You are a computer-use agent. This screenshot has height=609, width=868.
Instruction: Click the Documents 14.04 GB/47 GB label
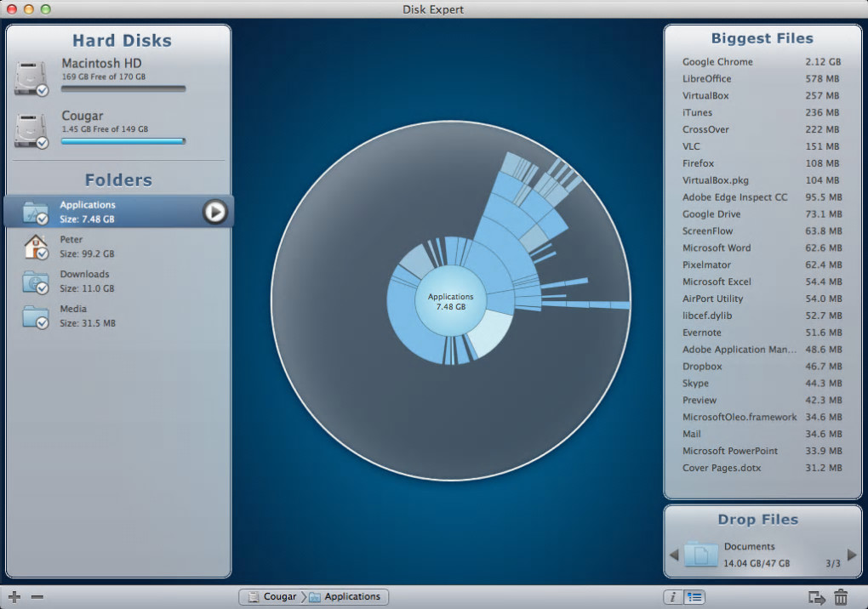[757, 555]
